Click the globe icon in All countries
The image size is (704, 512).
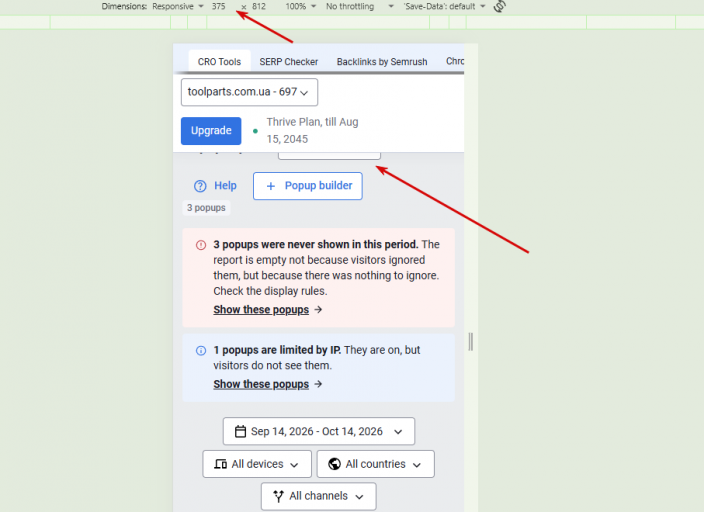tap(334, 464)
